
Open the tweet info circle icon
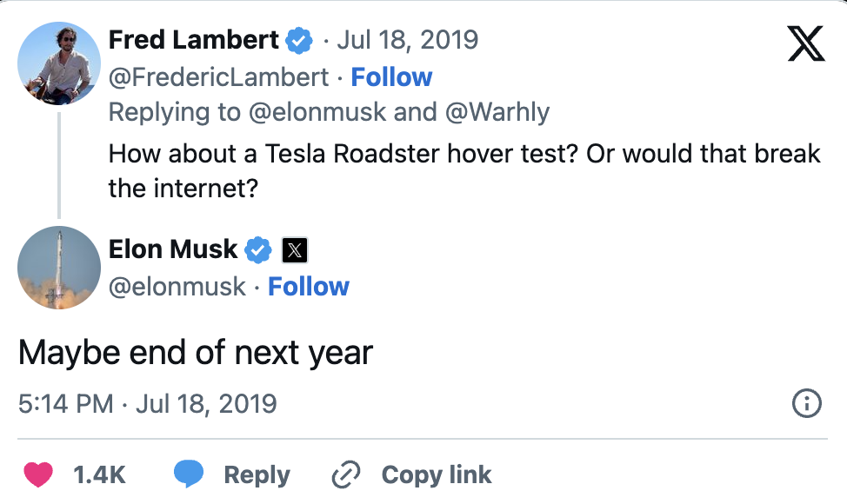[x=807, y=403]
